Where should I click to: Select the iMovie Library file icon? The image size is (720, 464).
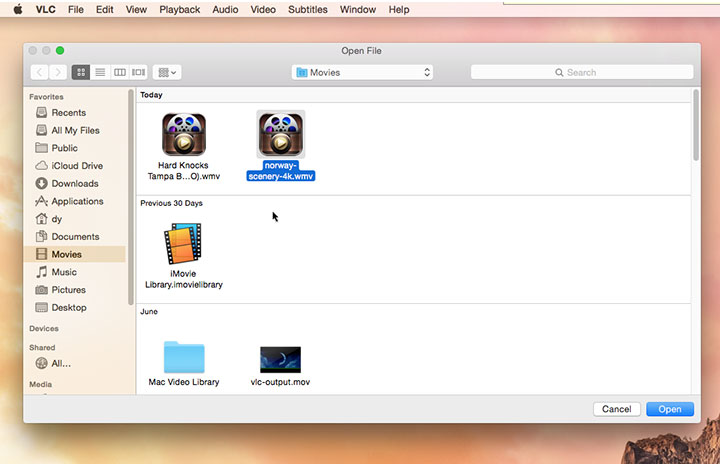[x=183, y=244]
